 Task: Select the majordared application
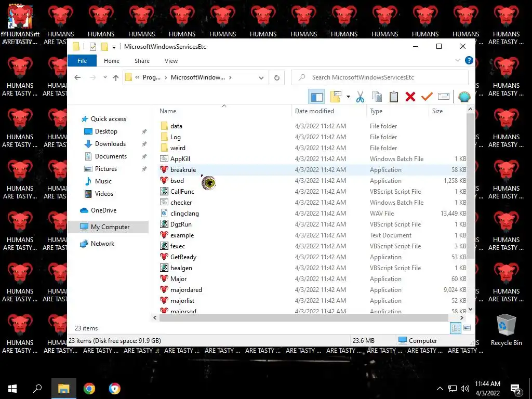pyautogui.click(x=186, y=290)
